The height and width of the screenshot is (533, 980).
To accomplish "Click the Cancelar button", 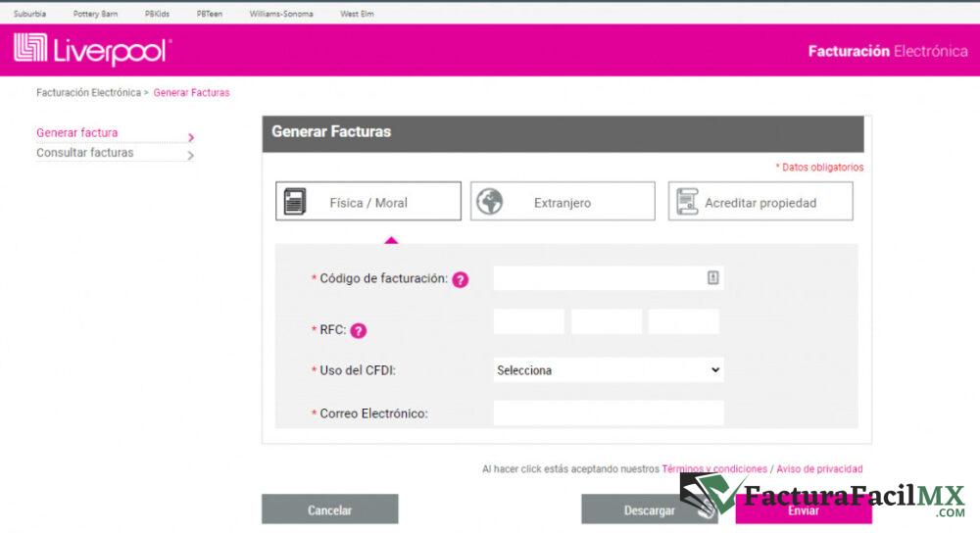I will click(x=329, y=509).
